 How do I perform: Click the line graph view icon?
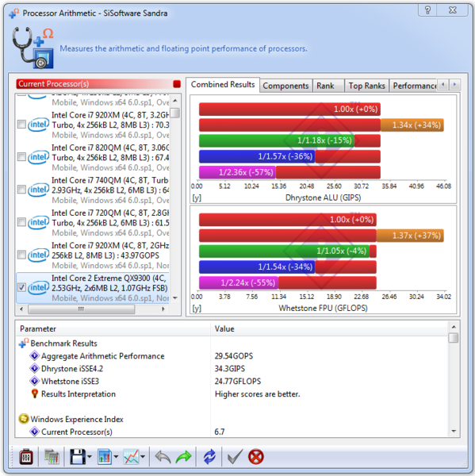tap(131, 457)
